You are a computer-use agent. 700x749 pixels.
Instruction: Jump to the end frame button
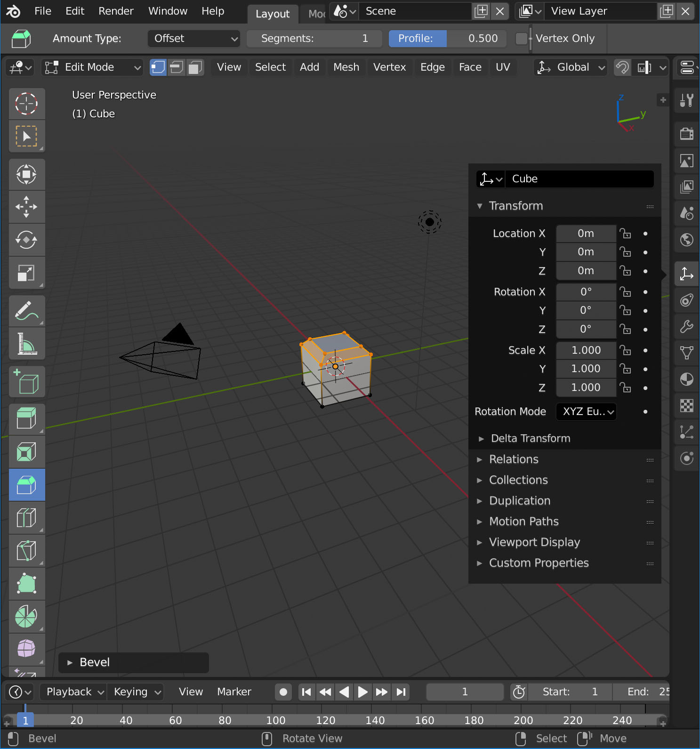[401, 692]
